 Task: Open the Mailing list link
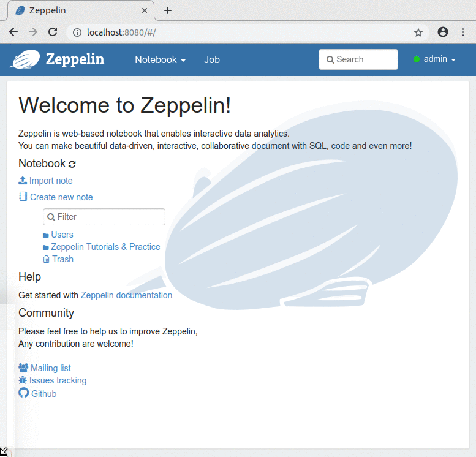tap(51, 368)
